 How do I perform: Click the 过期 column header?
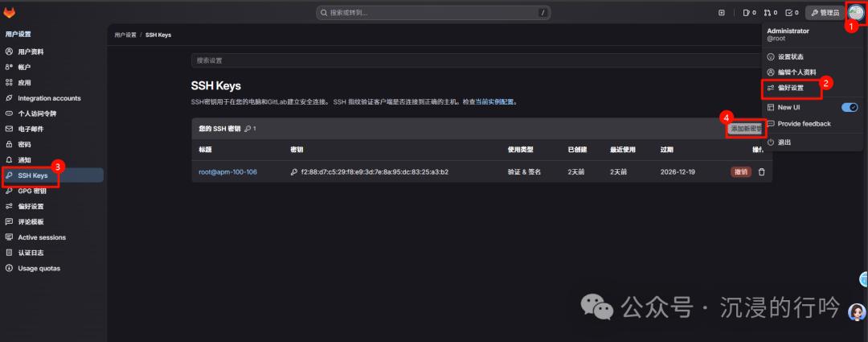(666, 150)
